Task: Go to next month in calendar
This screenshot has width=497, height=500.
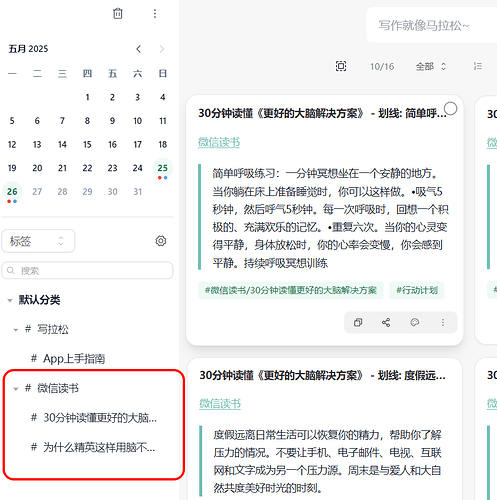Action: click(162, 49)
